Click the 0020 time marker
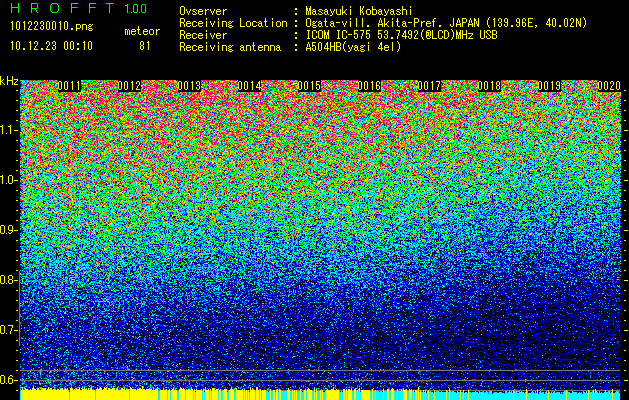 (x=609, y=86)
